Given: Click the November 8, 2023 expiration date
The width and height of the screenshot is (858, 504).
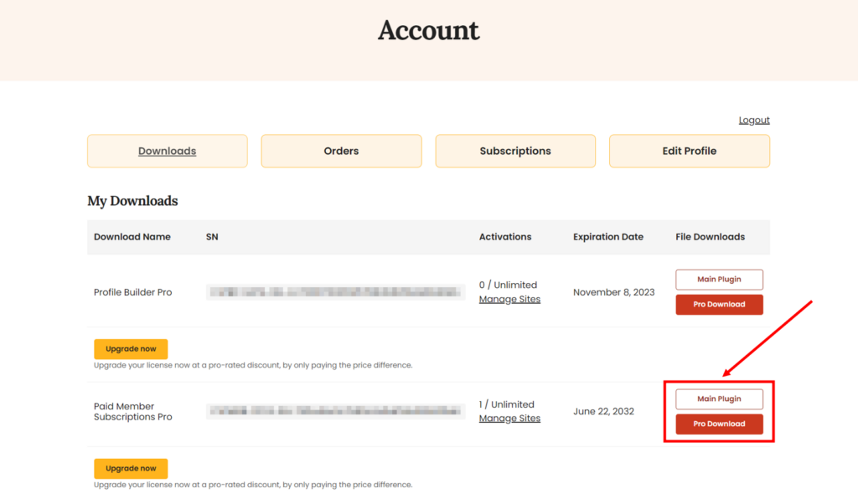Looking at the screenshot, I should [613, 292].
